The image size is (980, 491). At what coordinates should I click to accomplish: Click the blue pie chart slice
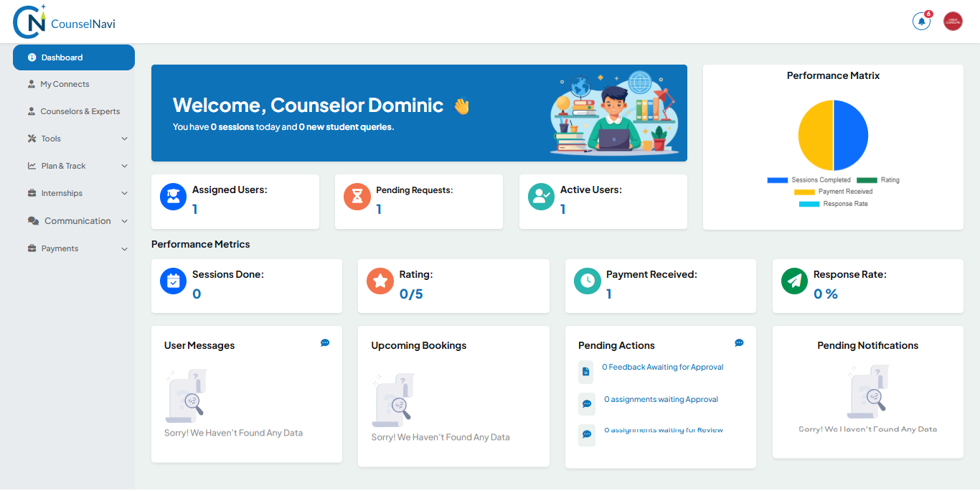850,135
